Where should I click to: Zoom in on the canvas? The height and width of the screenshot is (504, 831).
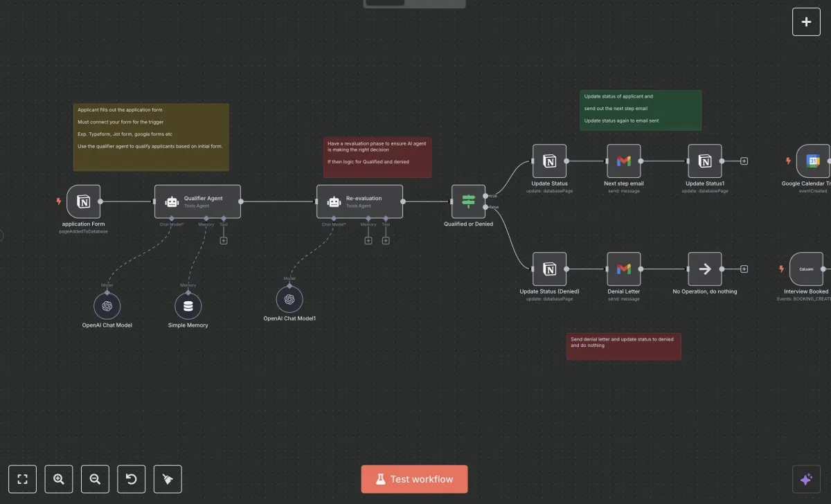click(x=59, y=479)
